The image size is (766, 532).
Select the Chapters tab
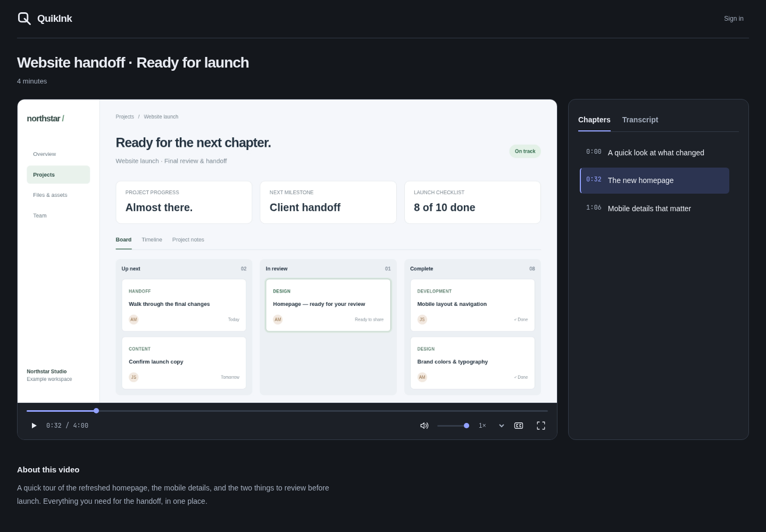pyautogui.click(x=594, y=120)
